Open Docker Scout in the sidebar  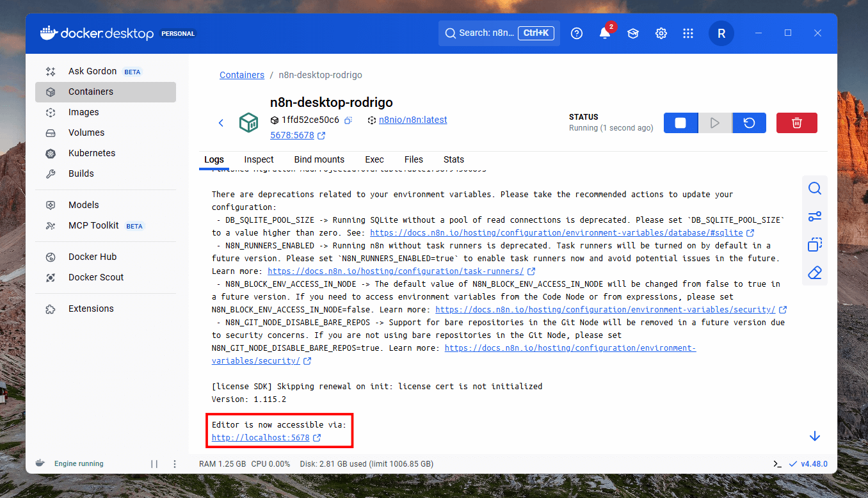tap(106, 278)
